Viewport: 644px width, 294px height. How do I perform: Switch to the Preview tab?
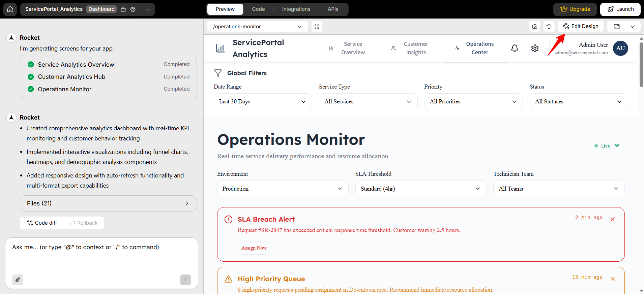pyautogui.click(x=225, y=9)
